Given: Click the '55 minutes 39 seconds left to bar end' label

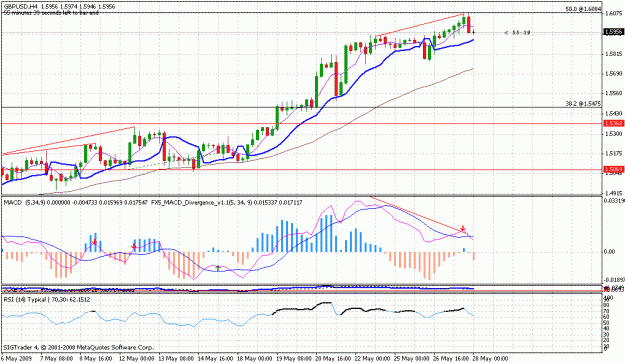Looking at the screenshot, I should (51, 13).
